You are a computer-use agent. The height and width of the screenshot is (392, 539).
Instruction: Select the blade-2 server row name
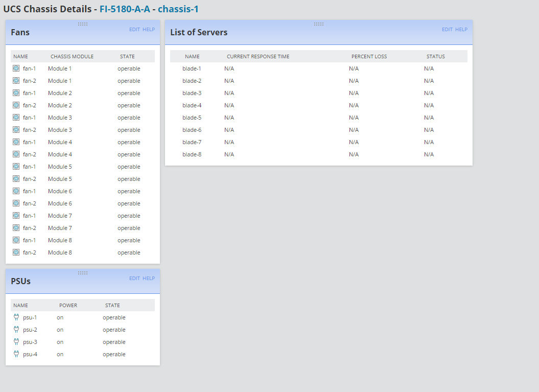192,81
